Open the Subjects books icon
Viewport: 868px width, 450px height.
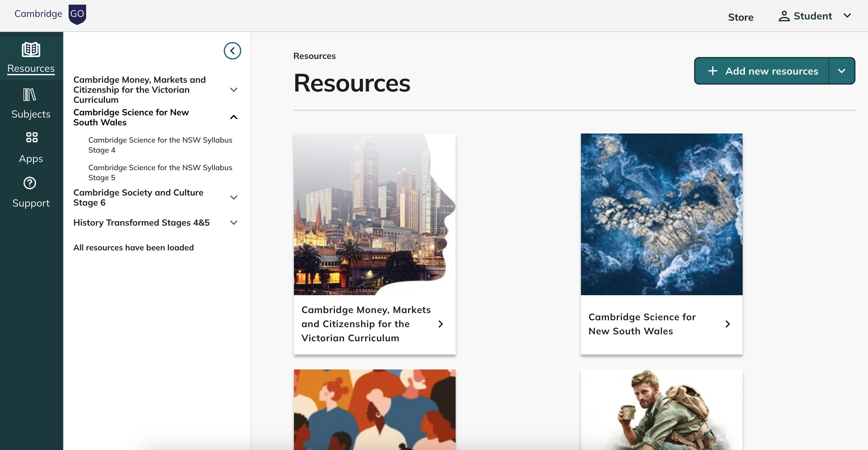[x=30, y=94]
